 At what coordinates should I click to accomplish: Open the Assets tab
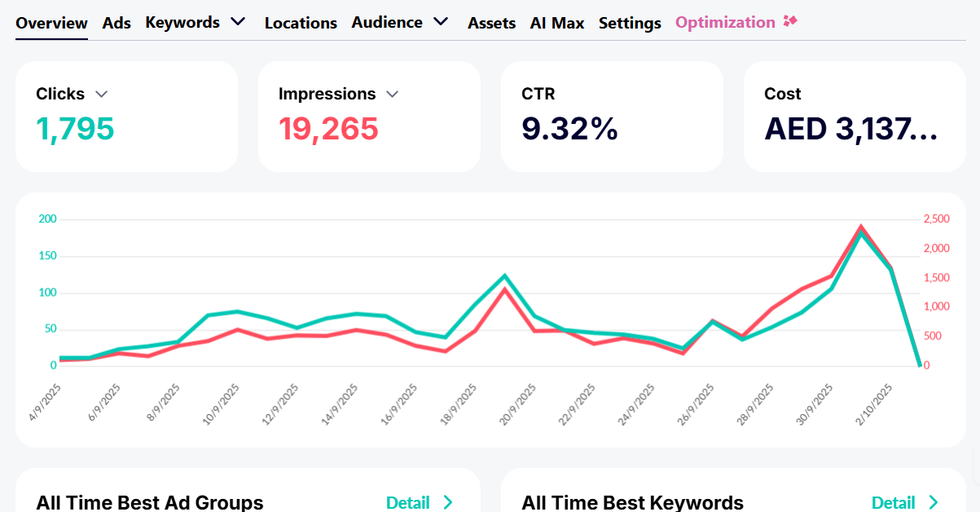(491, 23)
